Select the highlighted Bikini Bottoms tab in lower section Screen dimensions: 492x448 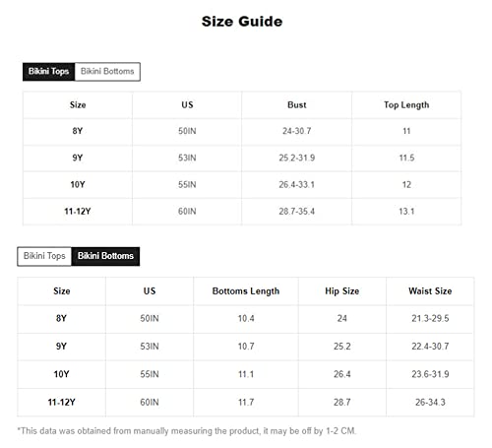pos(105,256)
